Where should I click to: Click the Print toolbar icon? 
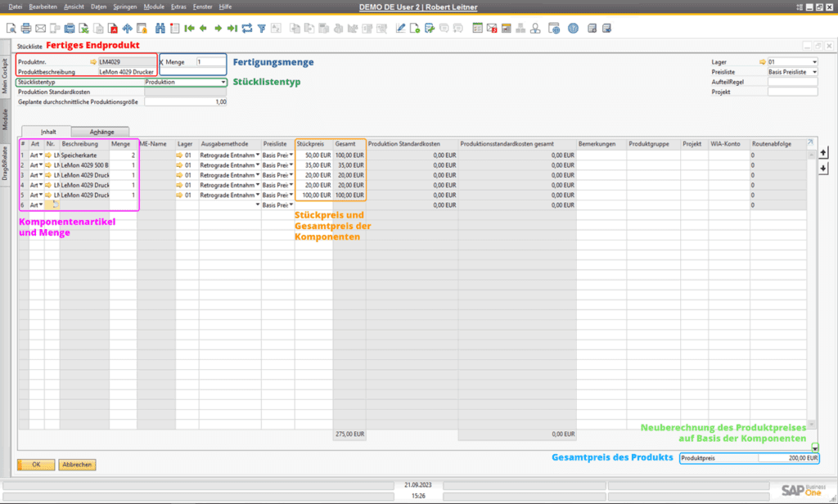pyautogui.click(x=25, y=29)
